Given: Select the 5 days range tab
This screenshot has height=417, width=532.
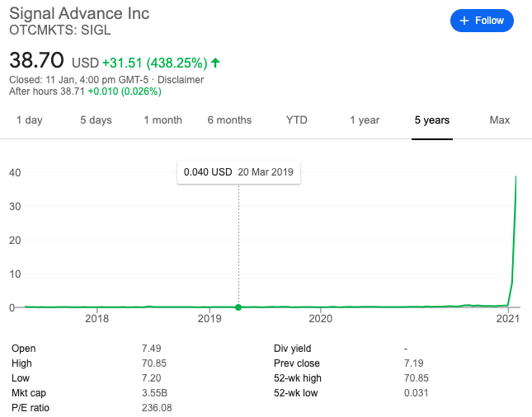Looking at the screenshot, I should tap(96, 120).
